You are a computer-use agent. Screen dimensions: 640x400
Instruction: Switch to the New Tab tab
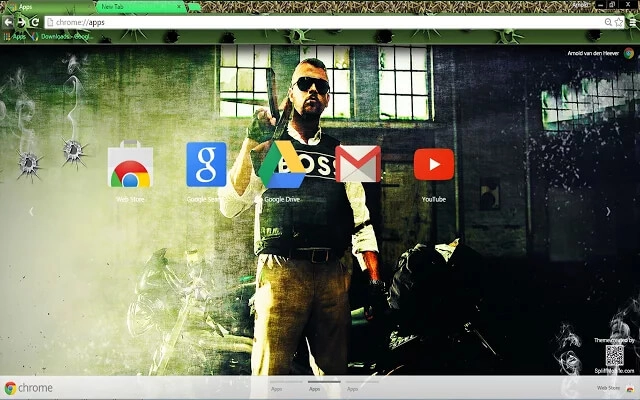click(141, 7)
